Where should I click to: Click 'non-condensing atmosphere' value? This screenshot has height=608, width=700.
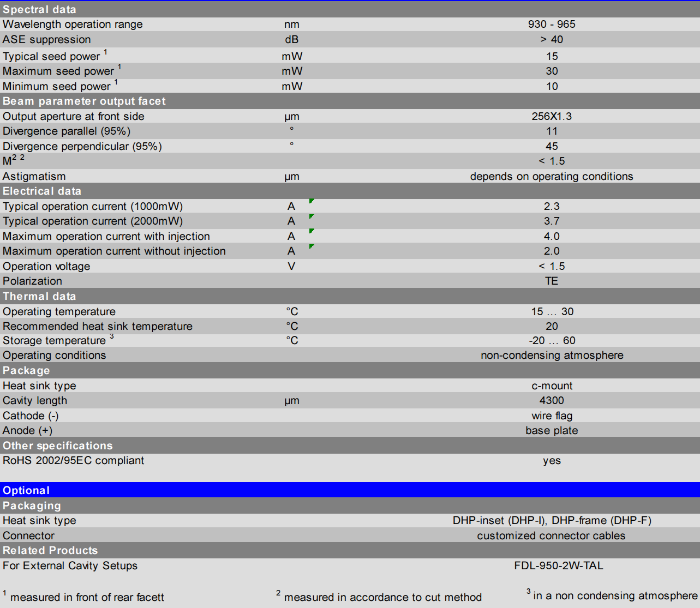[552, 356]
